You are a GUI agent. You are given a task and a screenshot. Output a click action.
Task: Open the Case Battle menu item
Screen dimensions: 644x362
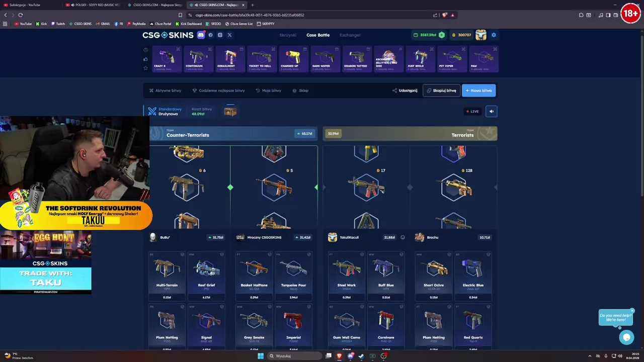318,35
